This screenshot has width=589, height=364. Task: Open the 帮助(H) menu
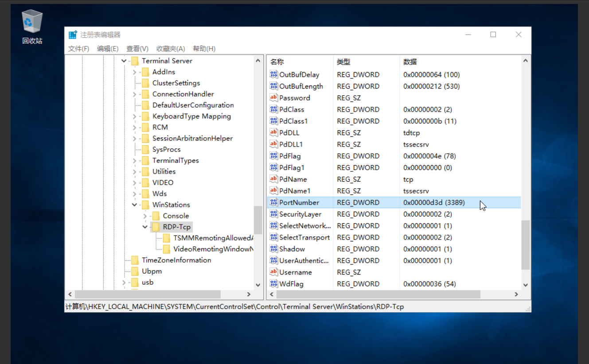tap(204, 49)
